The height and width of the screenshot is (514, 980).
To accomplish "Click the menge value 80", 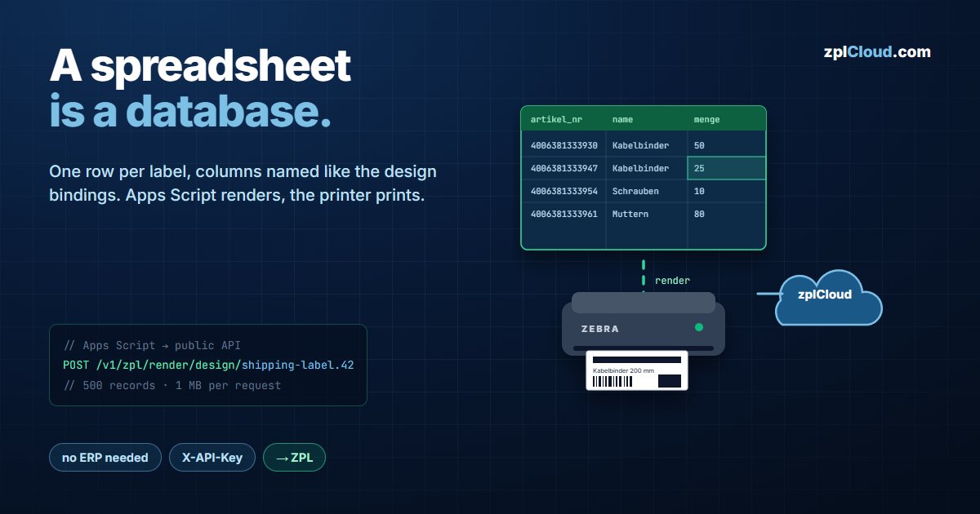I will click(x=699, y=214).
